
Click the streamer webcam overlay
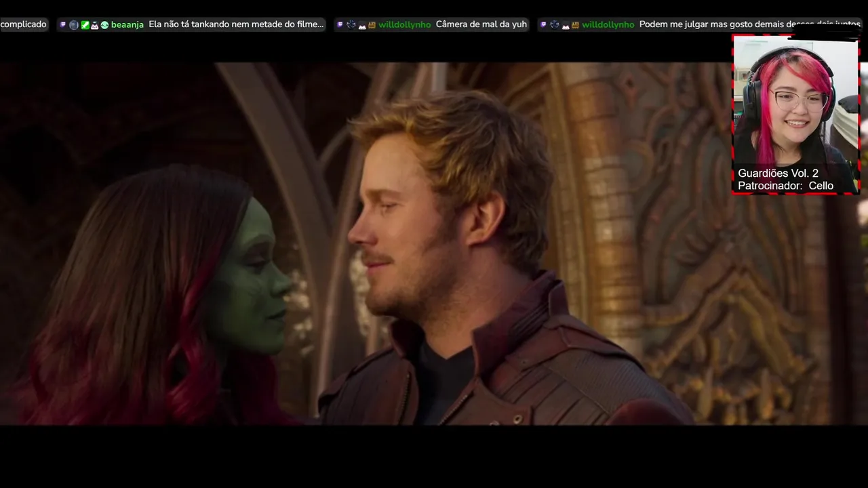pos(795,115)
